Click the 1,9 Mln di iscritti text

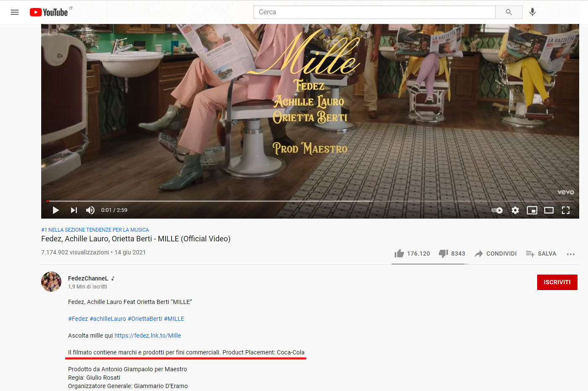click(87, 287)
